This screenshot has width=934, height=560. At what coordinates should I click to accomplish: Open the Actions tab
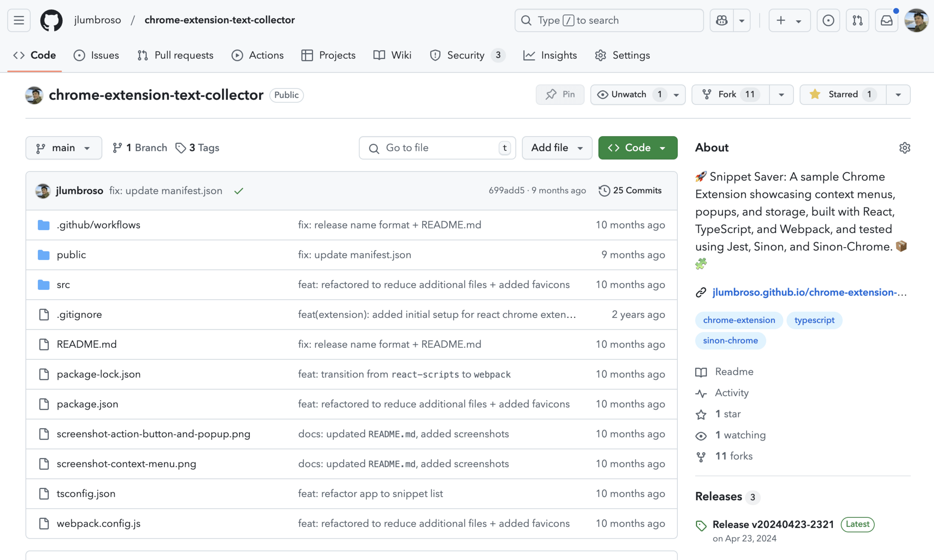pyautogui.click(x=258, y=55)
